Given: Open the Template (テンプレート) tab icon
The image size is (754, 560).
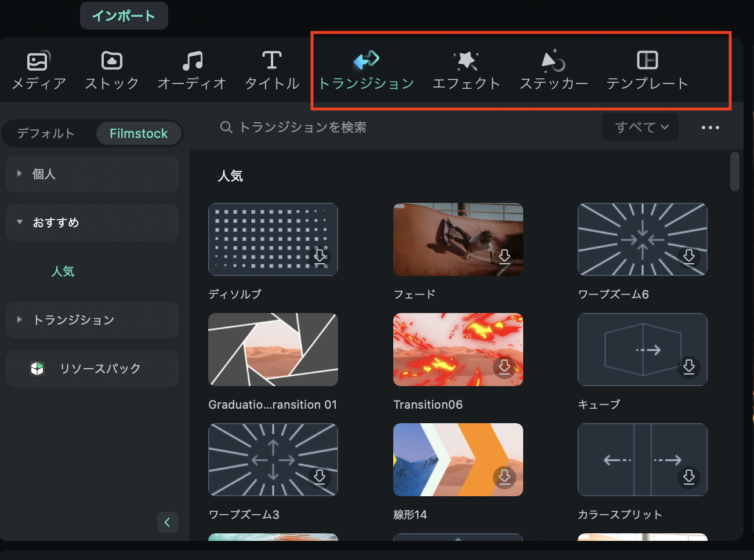Looking at the screenshot, I should (647, 60).
